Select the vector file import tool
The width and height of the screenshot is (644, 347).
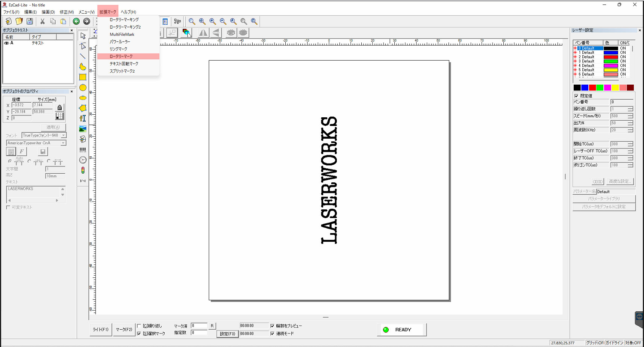click(83, 139)
